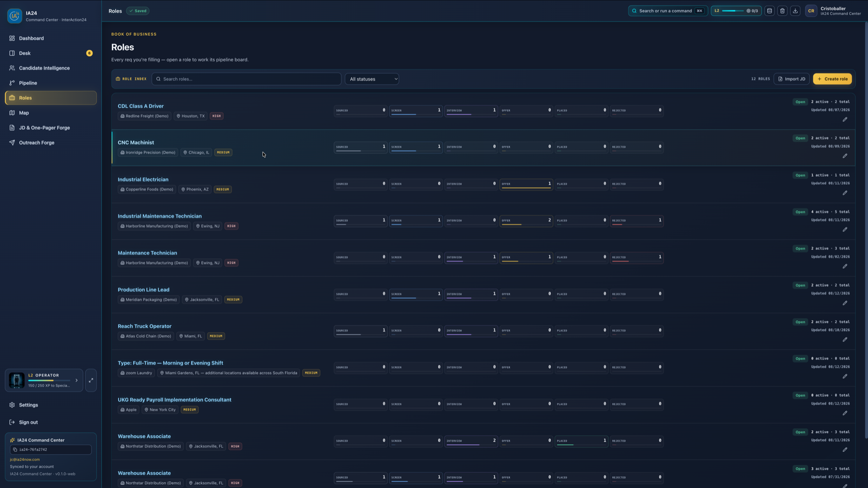The width and height of the screenshot is (868, 488).
Task: Click the Open status on CNC Machinist
Action: pos(800,138)
